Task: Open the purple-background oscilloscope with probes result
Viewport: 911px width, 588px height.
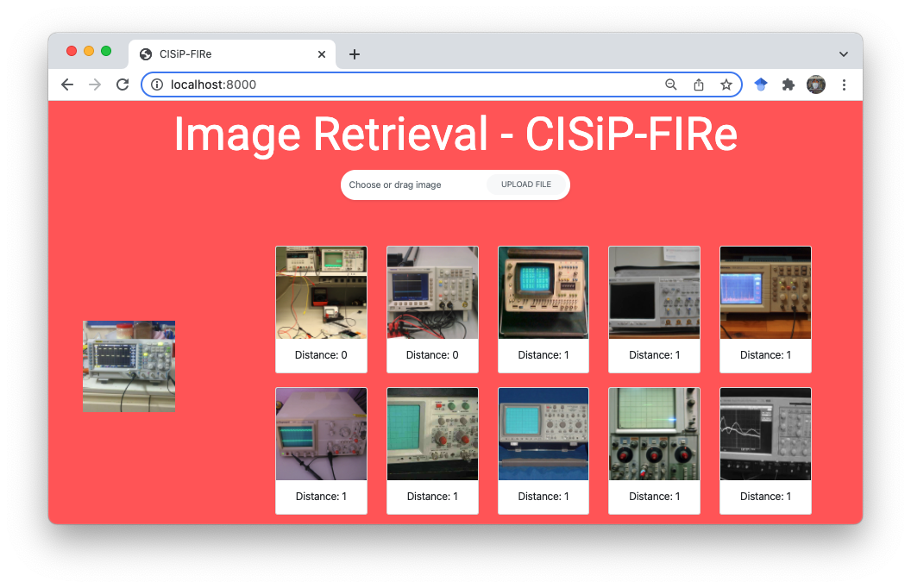Action: [x=321, y=451]
